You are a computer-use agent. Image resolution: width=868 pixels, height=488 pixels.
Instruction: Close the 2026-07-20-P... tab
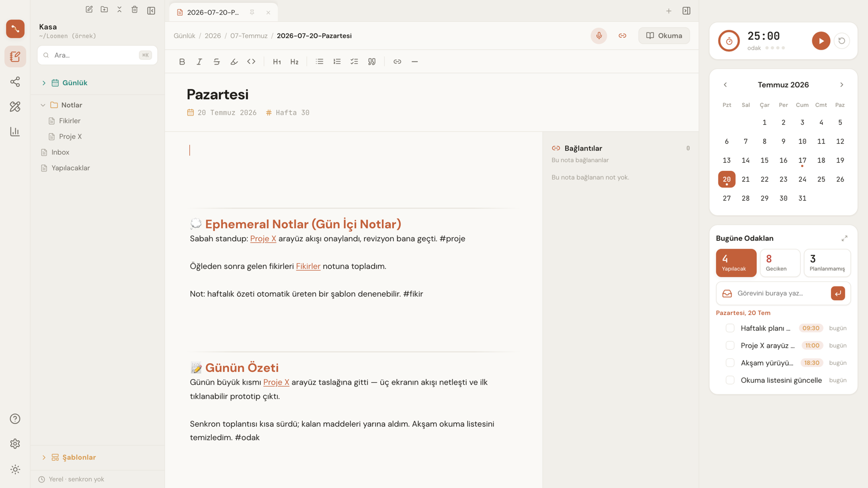pos(268,12)
